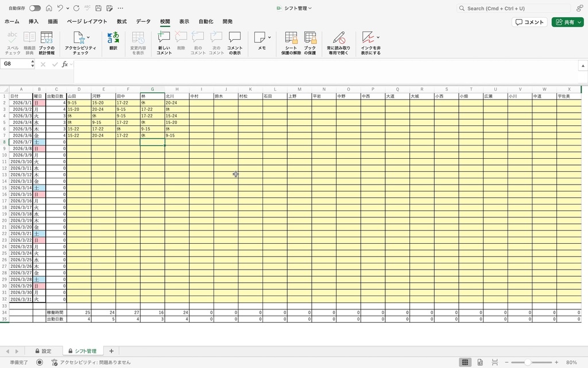This screenshot has width=588, height=368.
Task: Switch to the 描画 tab
Action: coord(53,21)
